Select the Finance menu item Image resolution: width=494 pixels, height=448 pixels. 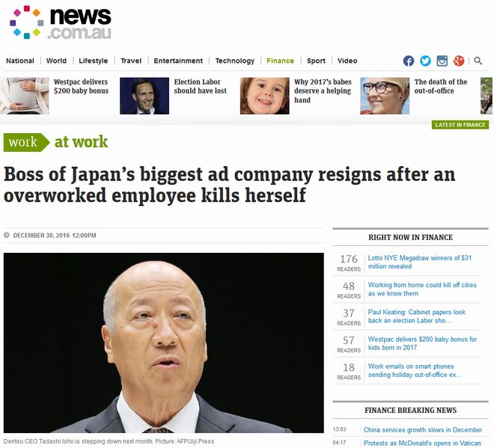tap(280, 61)
